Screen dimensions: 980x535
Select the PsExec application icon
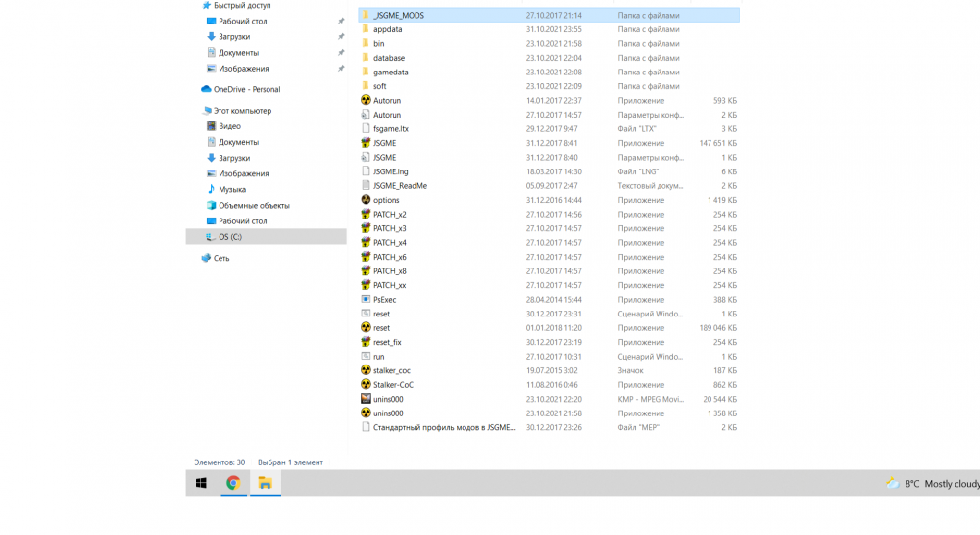tap(366, 300)
